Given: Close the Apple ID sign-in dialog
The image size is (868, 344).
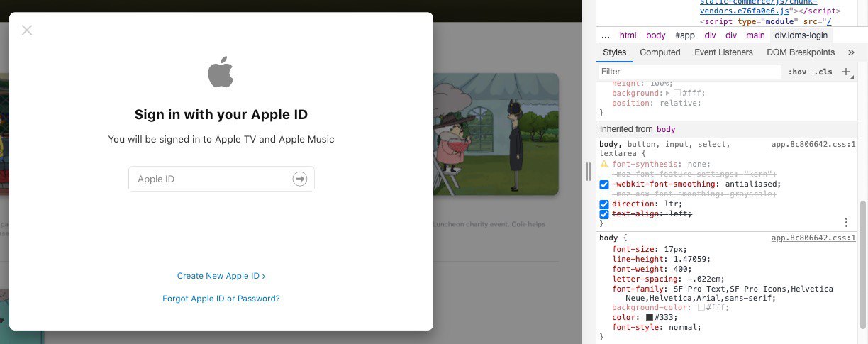Looking at the screenshot, I should (27, 30).
